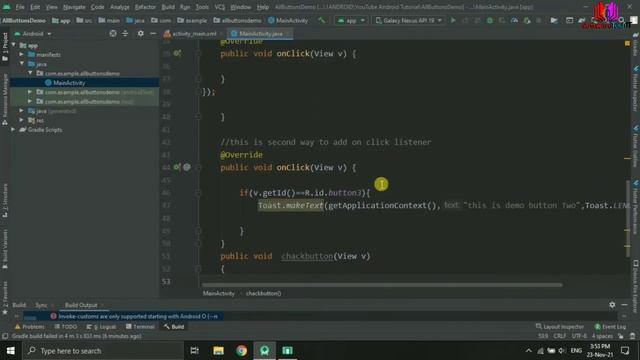
Task: Select the invoke-customs error message row
Action: coord(124,316)
